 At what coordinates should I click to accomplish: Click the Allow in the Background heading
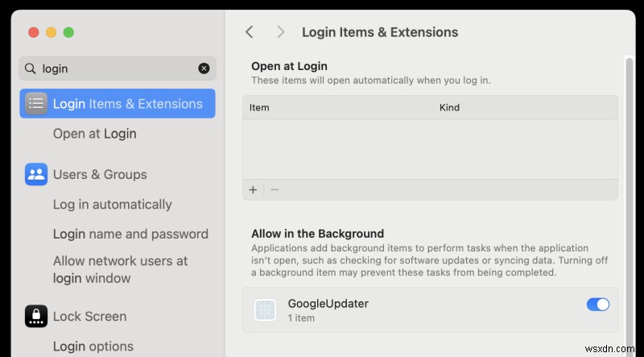[x=317, y=234]
